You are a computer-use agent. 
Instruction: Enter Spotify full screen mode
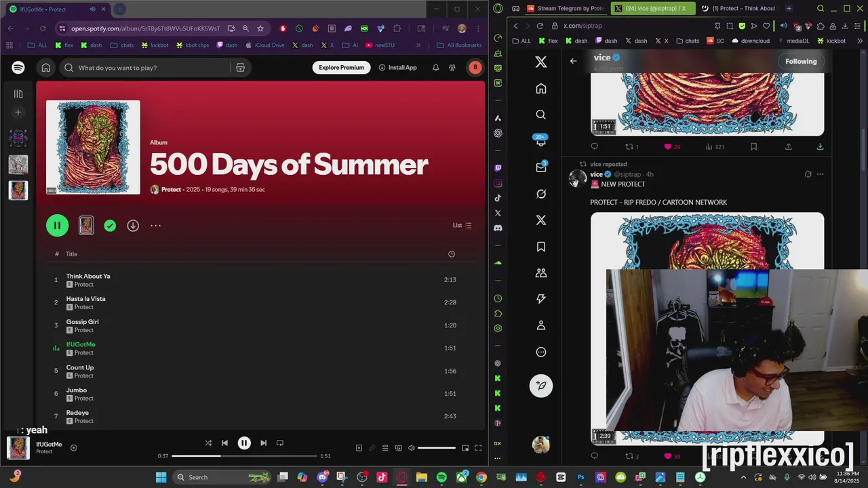[x=478, y=448]
